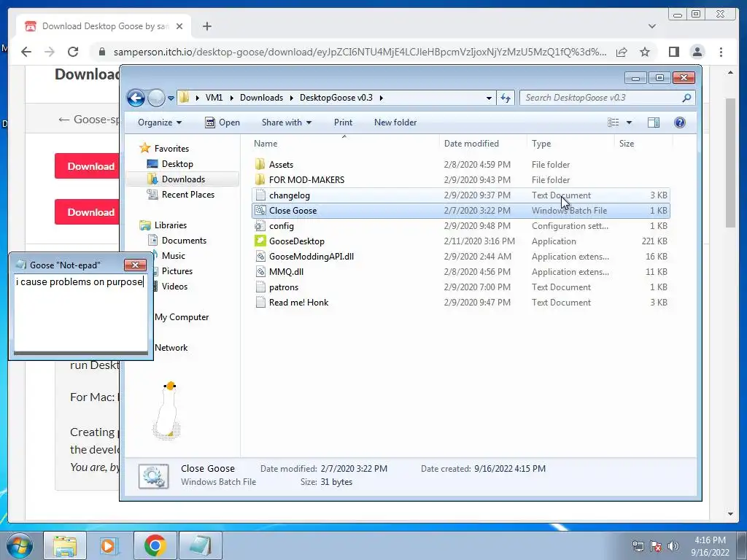
Task: Open Chrome profile avatar
Action: click(697, 52)
